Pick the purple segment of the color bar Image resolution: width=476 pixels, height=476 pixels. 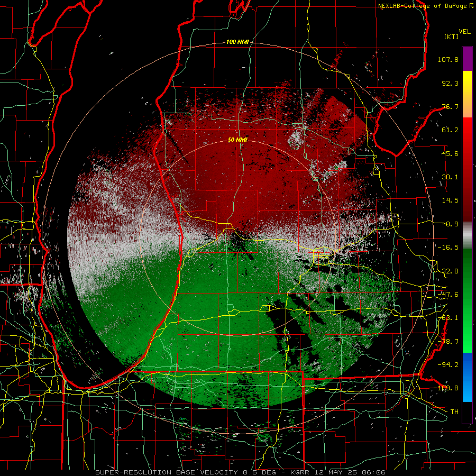click(467, 59)
